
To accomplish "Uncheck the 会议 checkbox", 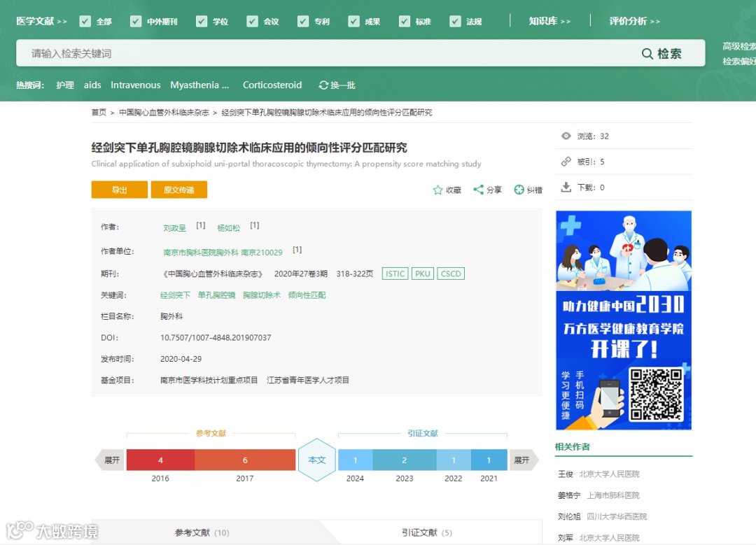I will [x=253, y=22].
